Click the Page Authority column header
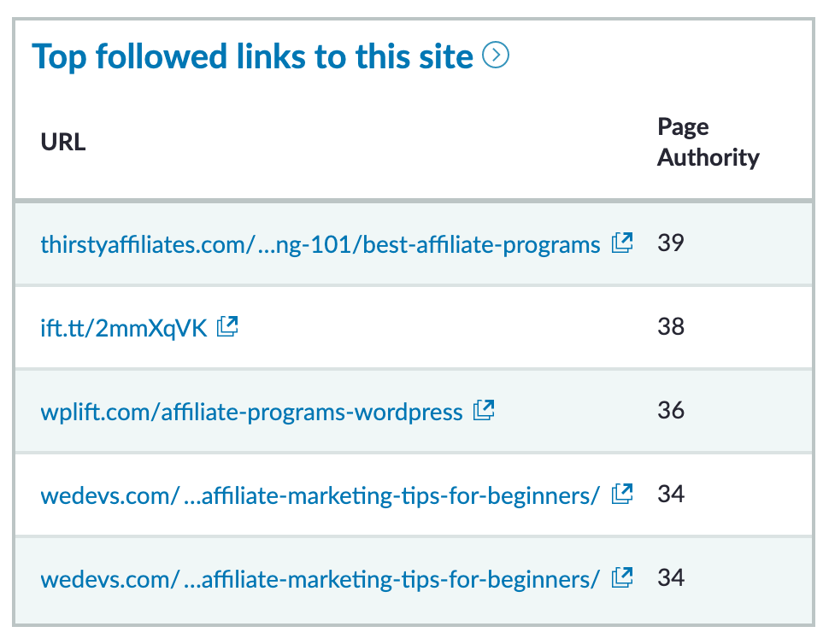The width and height of the screenshot is (829, 644). [x=708, y=142]
